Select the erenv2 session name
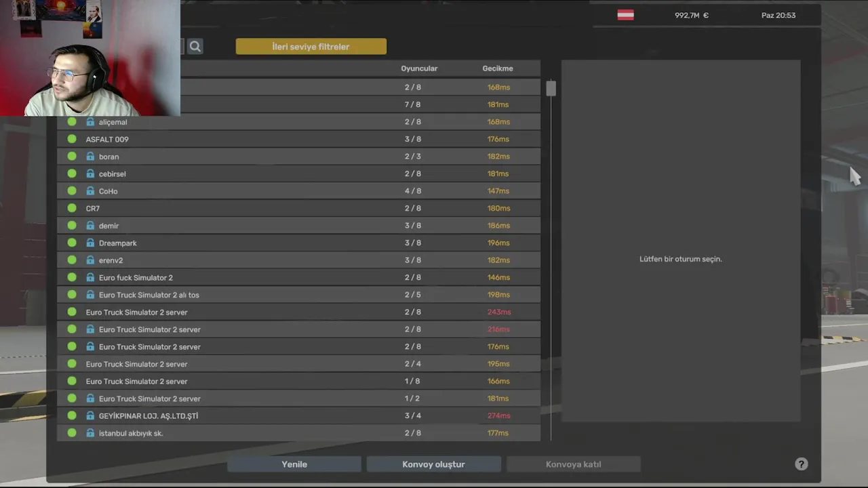This screenshot has width=868, height=488. (x=111, y=260)
